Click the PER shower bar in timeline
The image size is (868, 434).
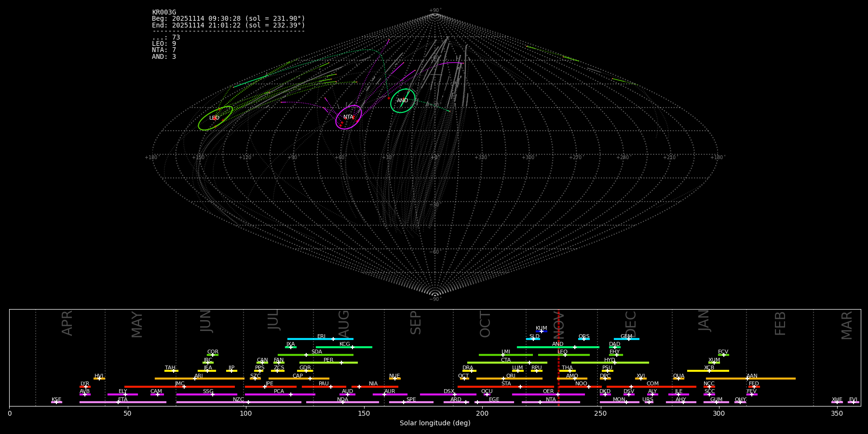pyautogui.click(x=328, y=363)
